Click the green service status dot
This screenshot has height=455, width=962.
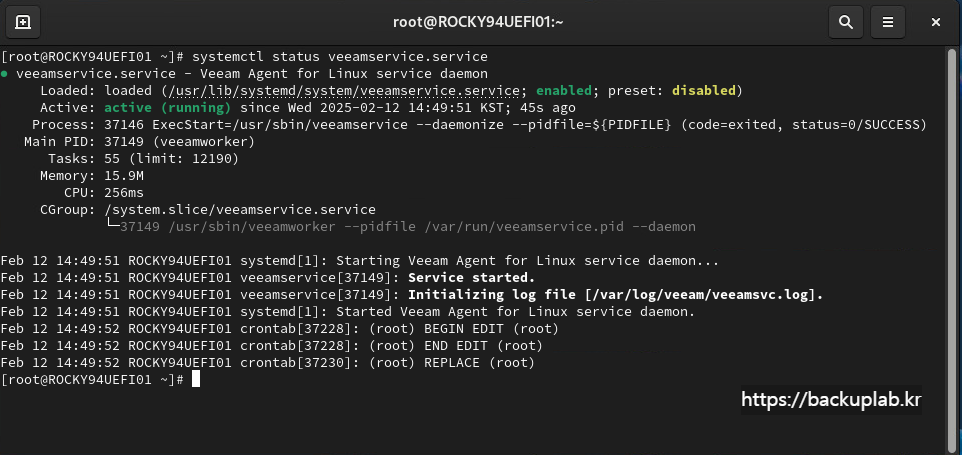click(5, 74)
